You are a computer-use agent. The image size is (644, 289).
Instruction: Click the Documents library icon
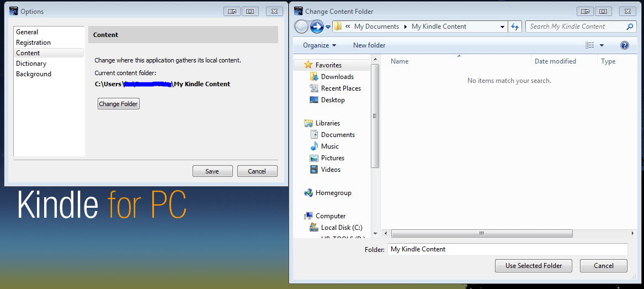tap(314, 134)
